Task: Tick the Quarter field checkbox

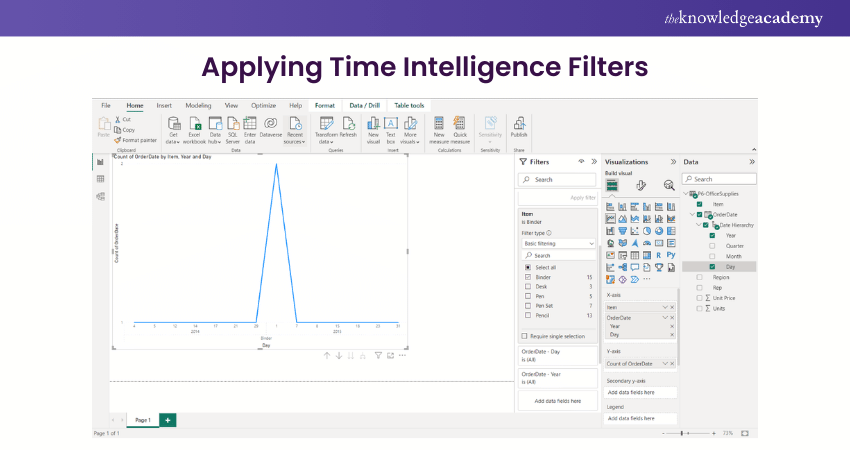Action: point(712,246)
